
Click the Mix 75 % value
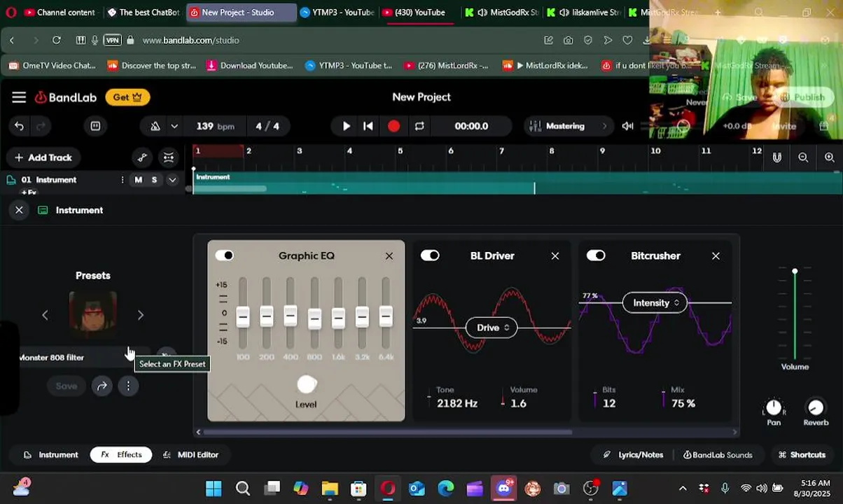click(x=683, y=403)
